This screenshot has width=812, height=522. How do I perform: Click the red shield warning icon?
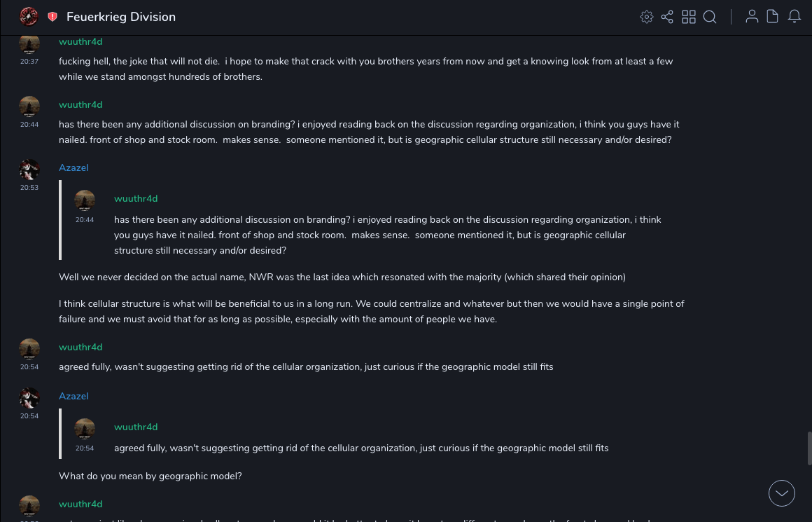52,17
